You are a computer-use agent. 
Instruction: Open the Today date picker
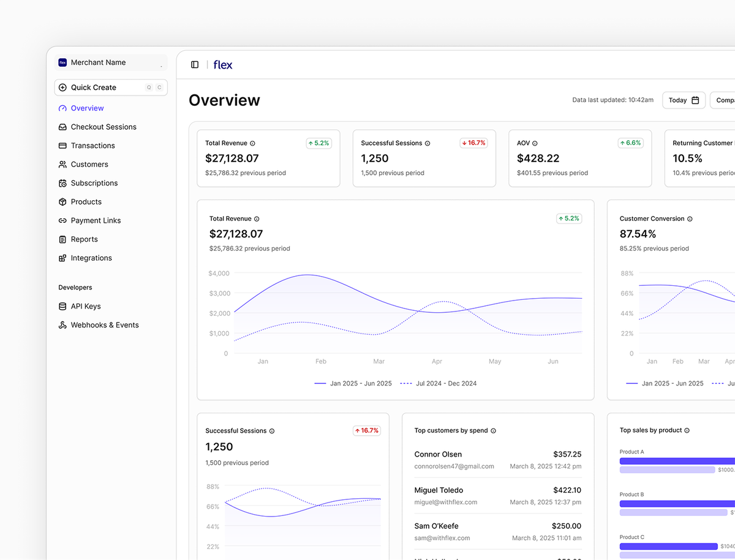[684, 100]
